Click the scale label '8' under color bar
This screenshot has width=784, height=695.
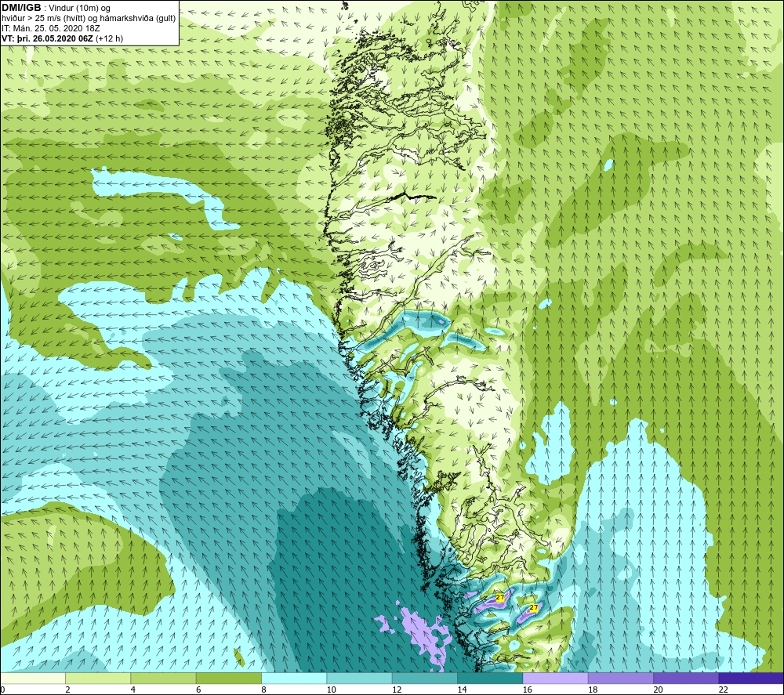point(263,690)
